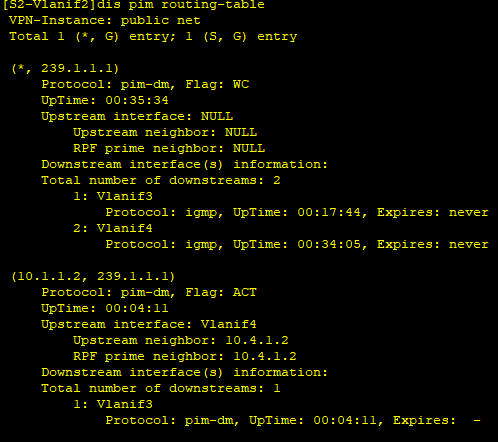
Task: Click 'RPF prime neighbor: 10.4.1.2' line
Action: point(185,356)
